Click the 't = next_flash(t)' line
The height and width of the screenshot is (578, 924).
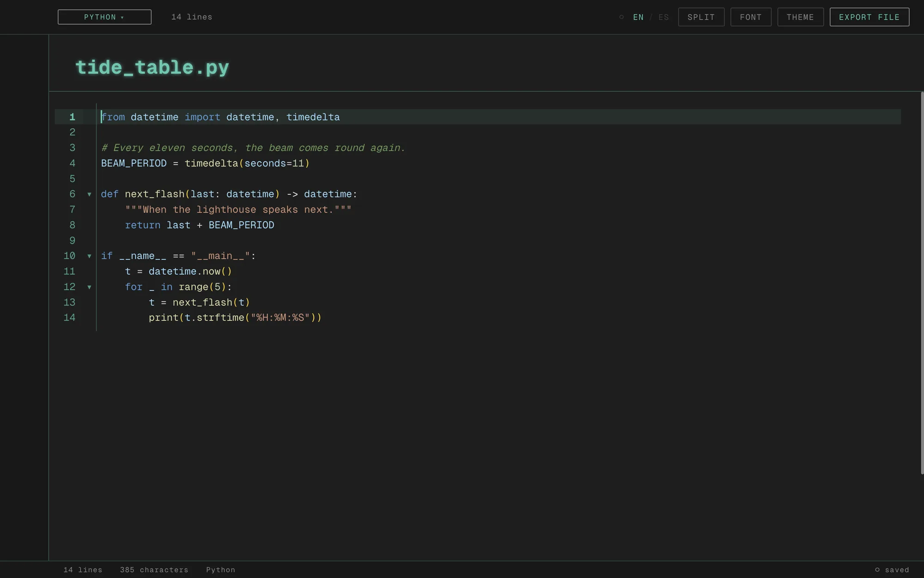(199, 302)
